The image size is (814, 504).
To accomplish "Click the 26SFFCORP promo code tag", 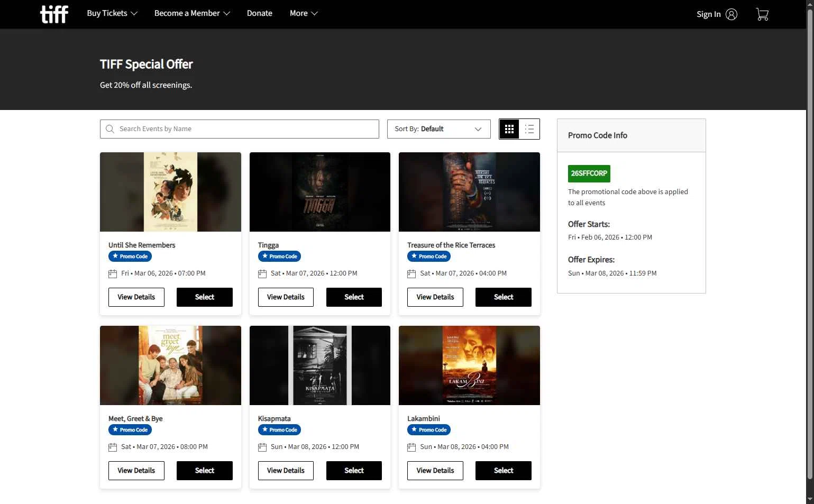I will pyautogui.click(x=589, y=173).
